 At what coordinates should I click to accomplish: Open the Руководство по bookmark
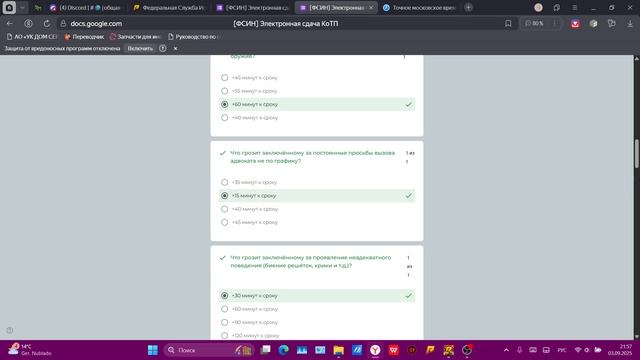pyautogui.click(x=194, y=37)
